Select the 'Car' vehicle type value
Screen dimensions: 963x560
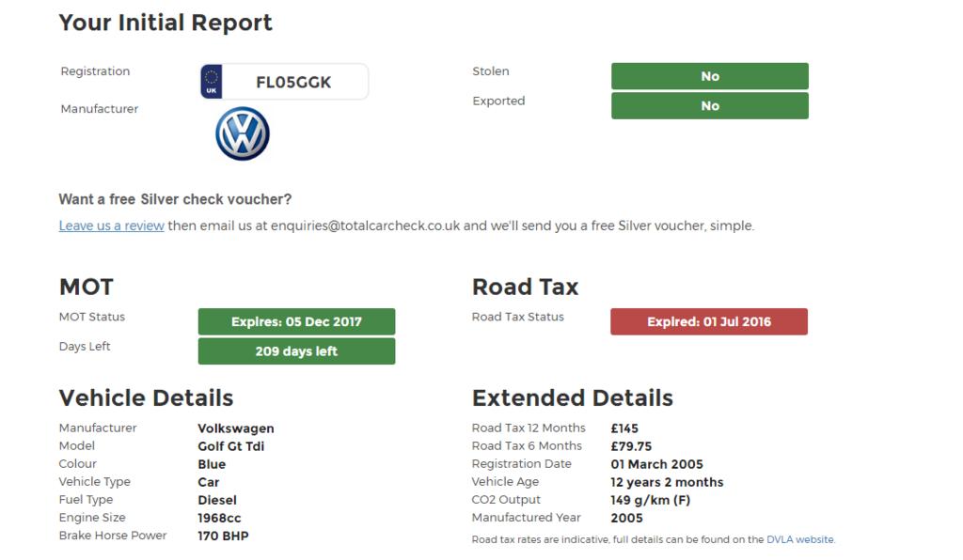[208, 482]
